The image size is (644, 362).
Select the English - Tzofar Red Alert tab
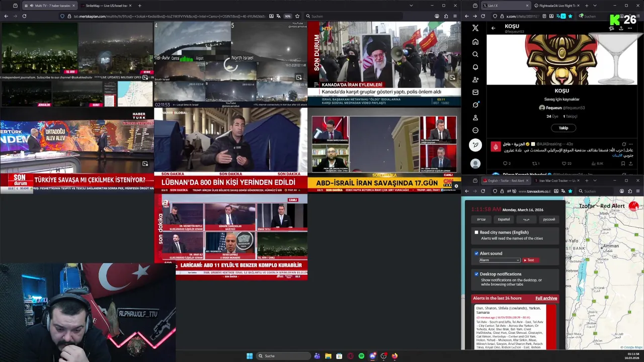tap(506, 180)
